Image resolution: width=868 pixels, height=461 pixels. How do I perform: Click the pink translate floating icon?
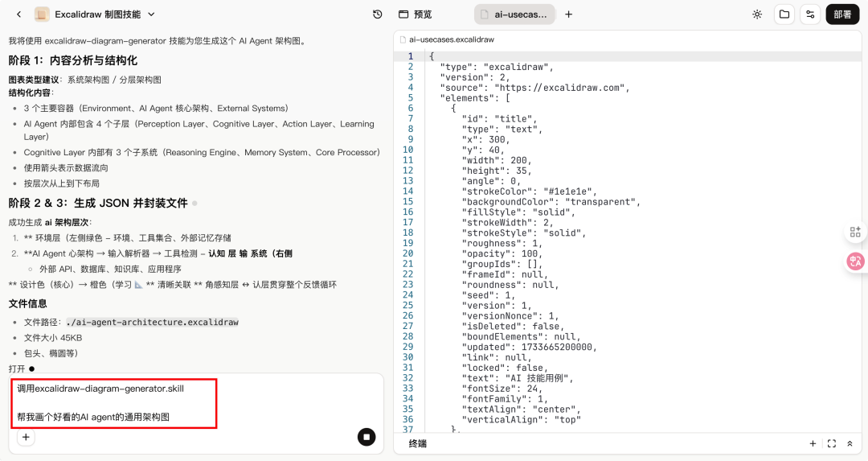[x=855, y=261]
